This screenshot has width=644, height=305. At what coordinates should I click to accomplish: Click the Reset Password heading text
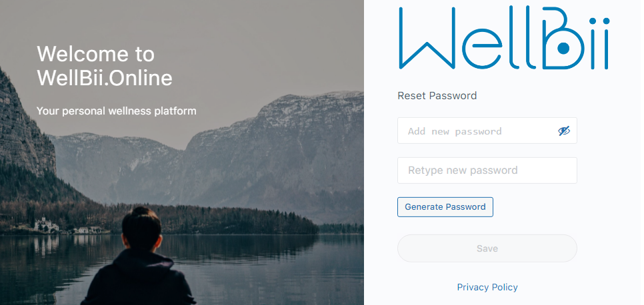tap(437, 96)
